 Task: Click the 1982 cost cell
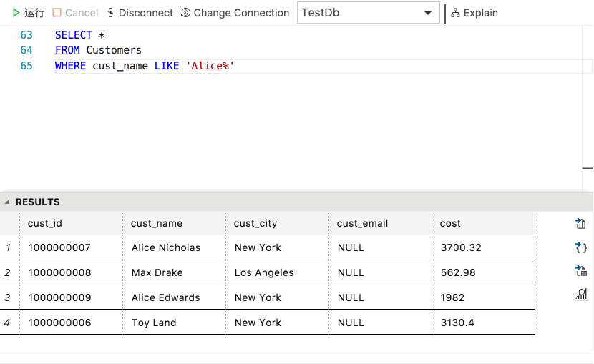(483, 297)
